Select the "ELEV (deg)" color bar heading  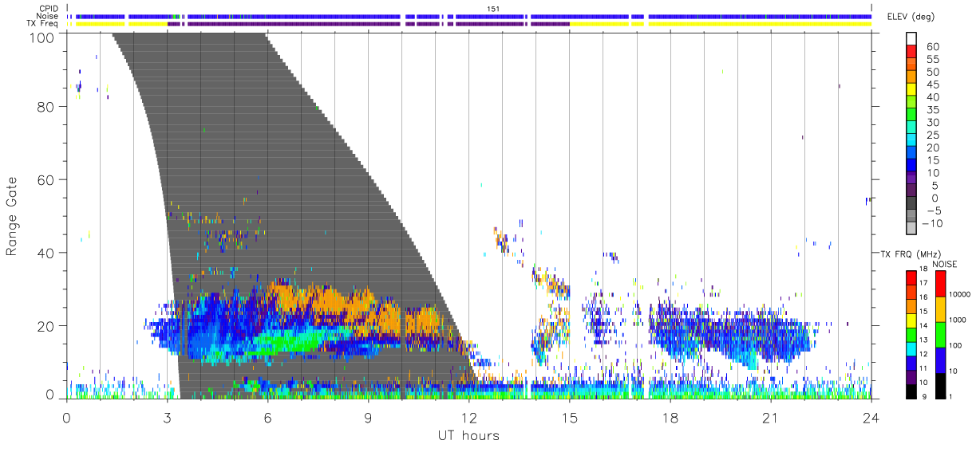coord(911,16)
